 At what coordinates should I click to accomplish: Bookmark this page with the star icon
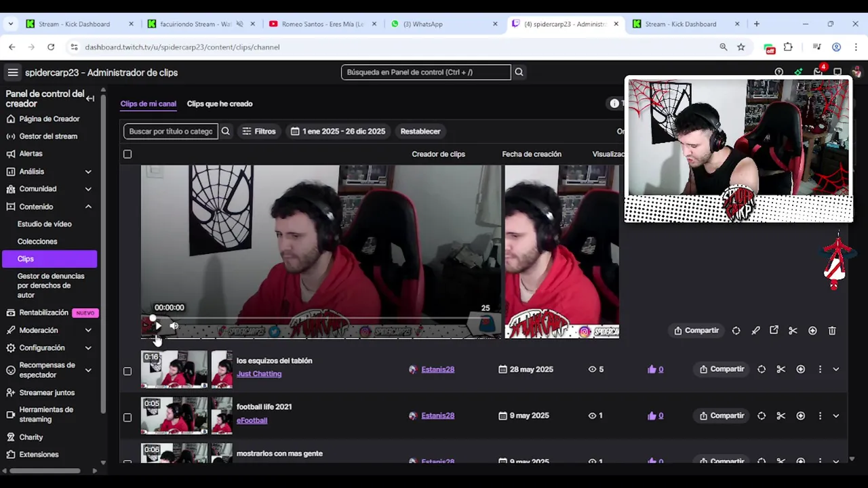(741, 47)
